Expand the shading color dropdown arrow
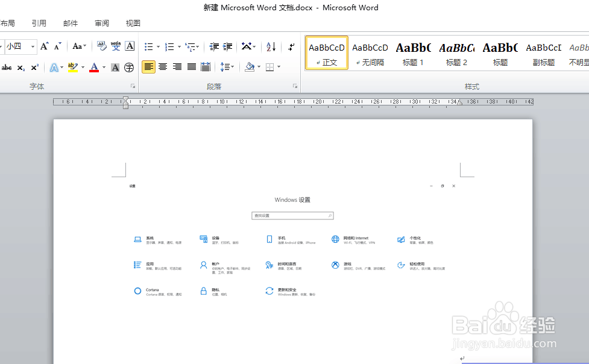This screenshot has height=364, width=589. click(x=259, y=67)
